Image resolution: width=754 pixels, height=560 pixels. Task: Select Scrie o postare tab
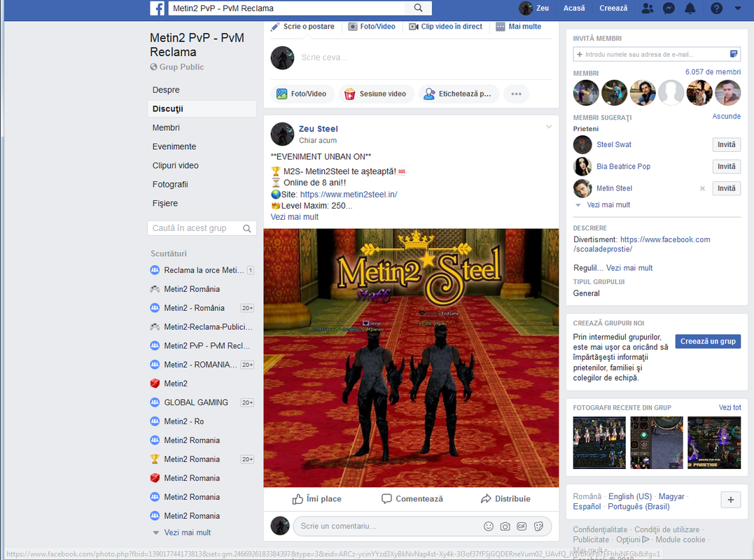click(x=303, y=27)
